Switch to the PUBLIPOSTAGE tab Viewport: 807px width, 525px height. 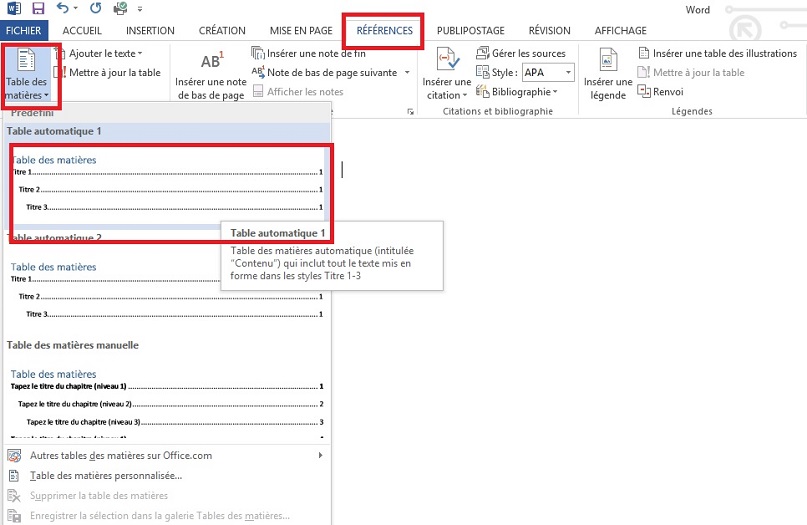470,30
